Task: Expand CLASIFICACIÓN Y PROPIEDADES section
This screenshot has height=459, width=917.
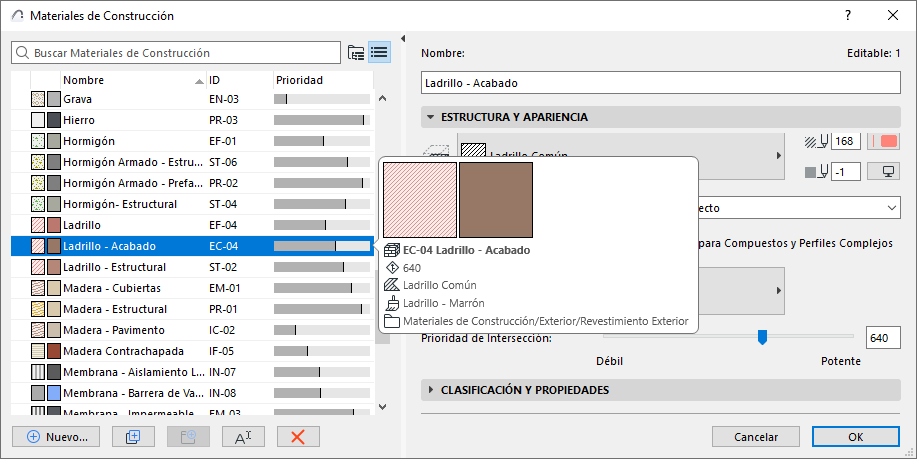Action: tap(431, 390)
